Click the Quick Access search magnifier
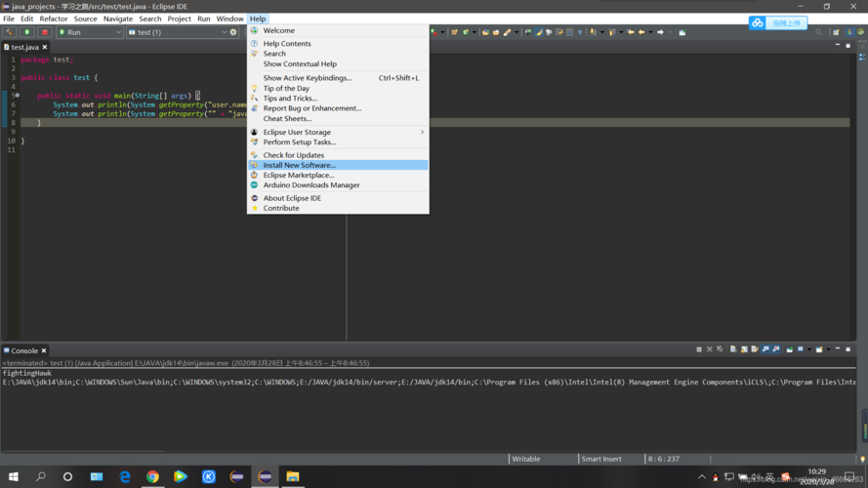 click(x=818, y=32)
